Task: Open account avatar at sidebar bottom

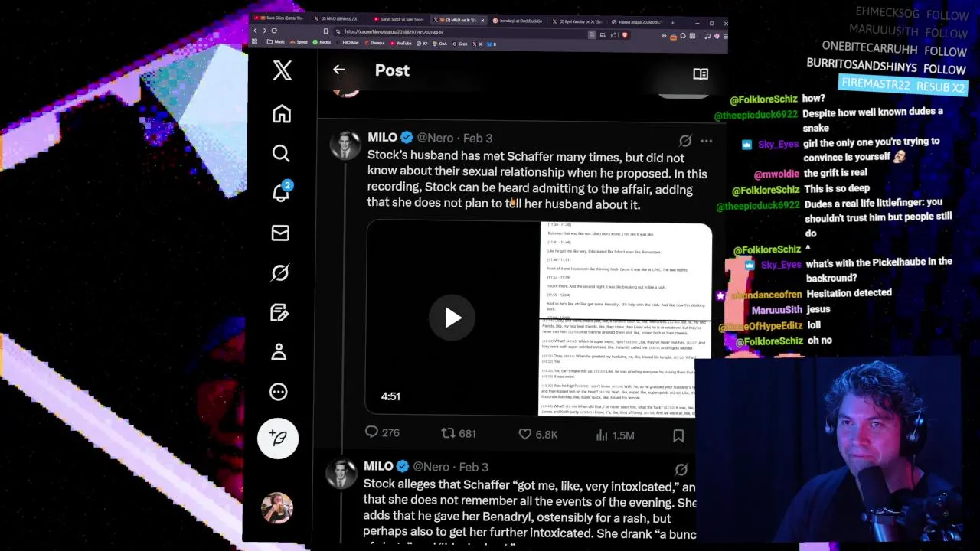Action: (x=277, y=508)
